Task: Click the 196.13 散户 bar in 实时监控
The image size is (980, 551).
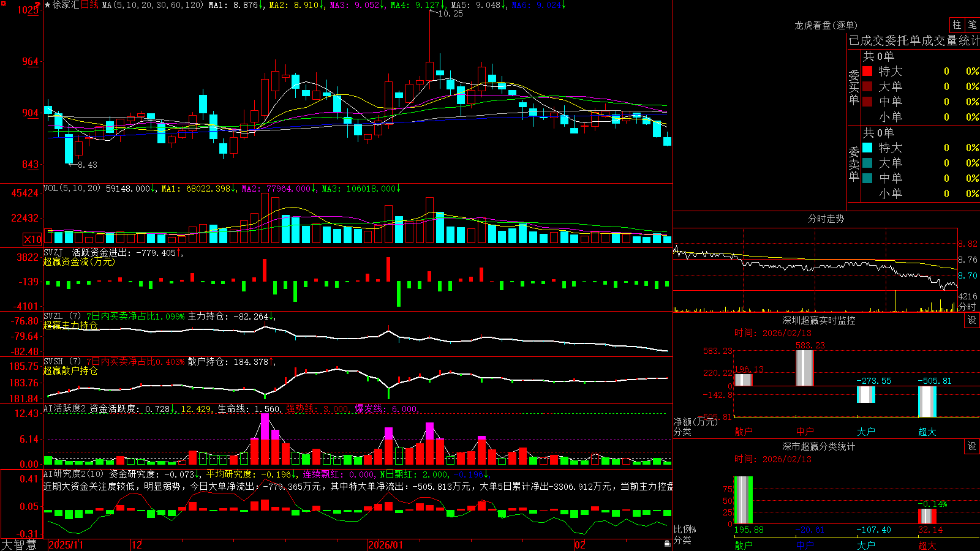Action: (x=744, y=380)
